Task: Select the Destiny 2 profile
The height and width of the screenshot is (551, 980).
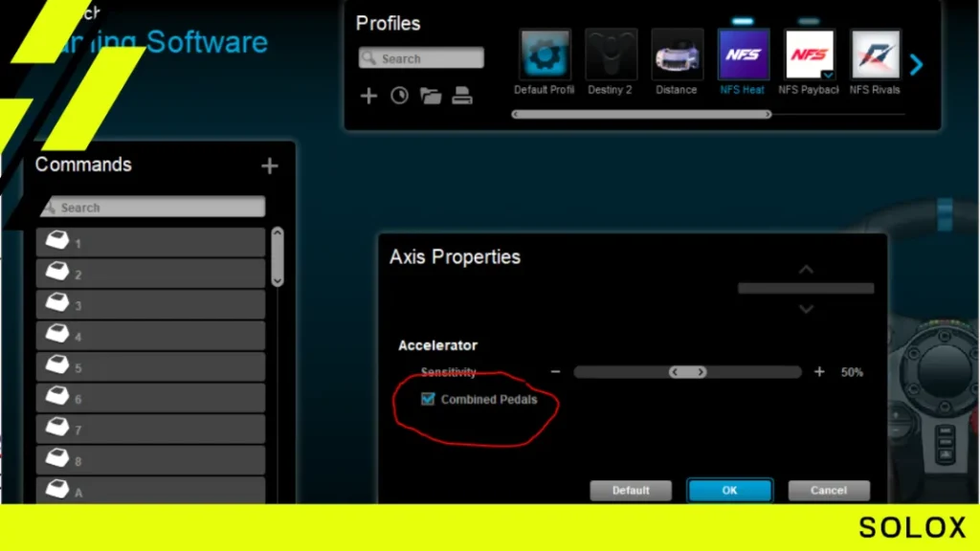Action: click(611, 55)
